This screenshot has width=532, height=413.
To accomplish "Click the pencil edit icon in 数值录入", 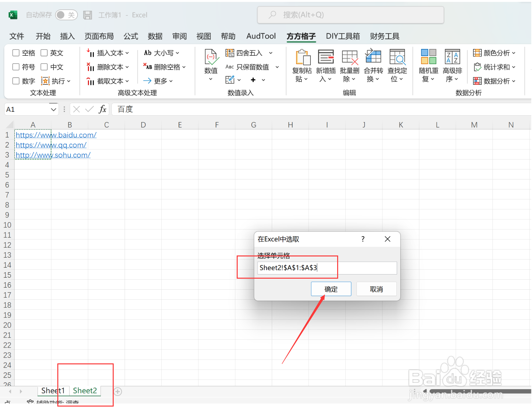I will [230, 80].
